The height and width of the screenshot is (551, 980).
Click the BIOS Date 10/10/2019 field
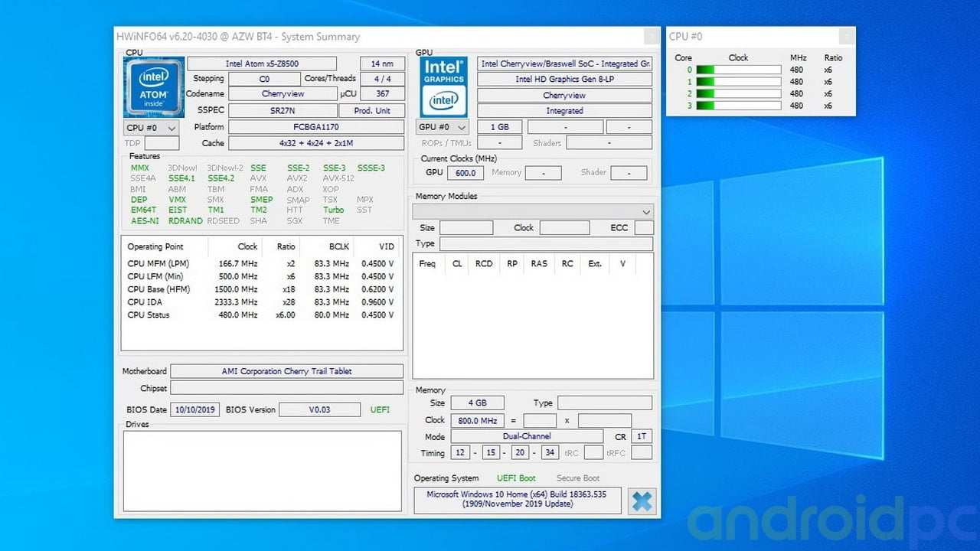195,409
